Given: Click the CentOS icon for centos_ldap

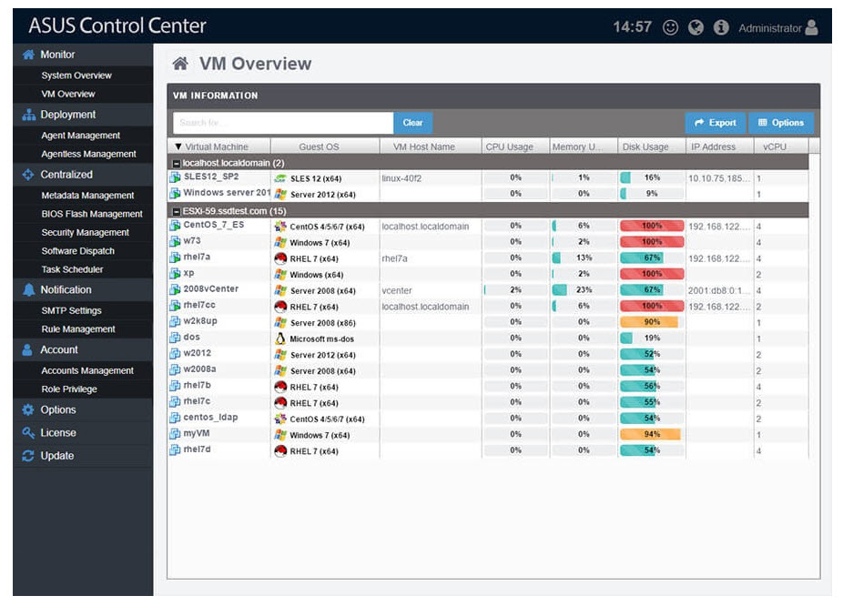Looking at the screenshot, I should pos(280,419).
